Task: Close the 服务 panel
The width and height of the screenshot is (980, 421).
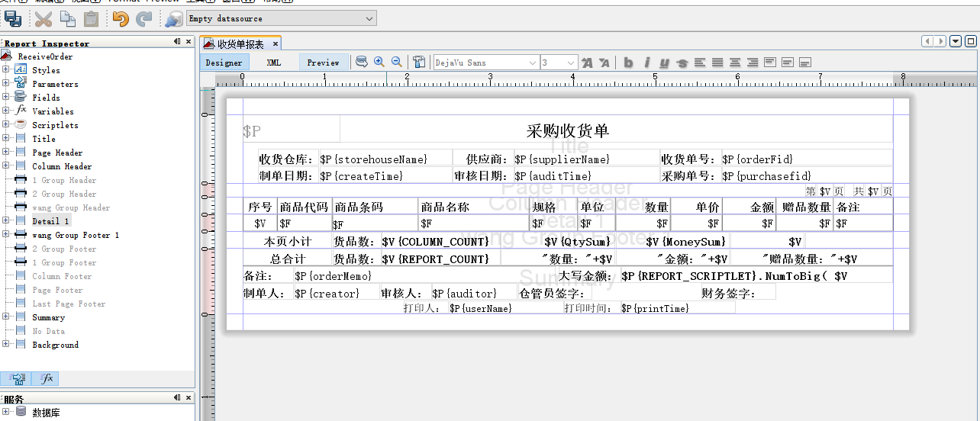Action: [189, 397]
